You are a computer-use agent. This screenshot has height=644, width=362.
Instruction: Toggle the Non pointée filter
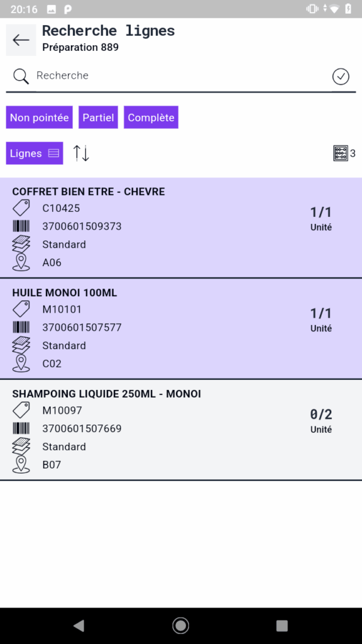click(x=40, y=118)
